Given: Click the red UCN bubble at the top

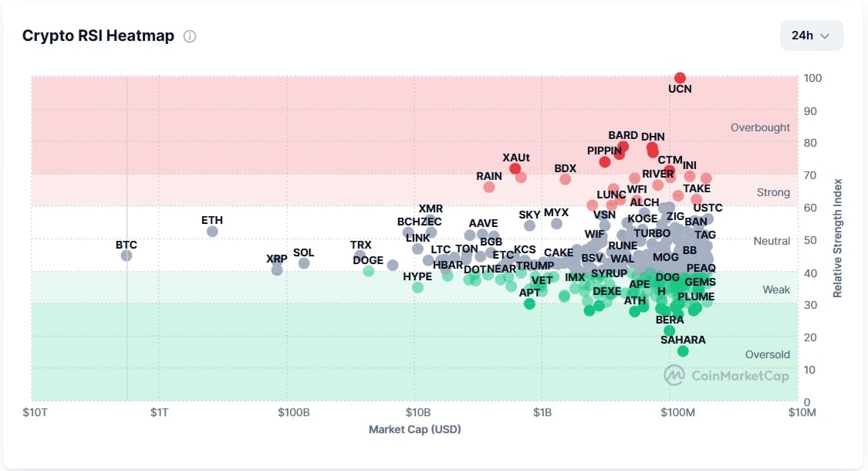Looking at the screenshot, I should (x=680, y=77).
